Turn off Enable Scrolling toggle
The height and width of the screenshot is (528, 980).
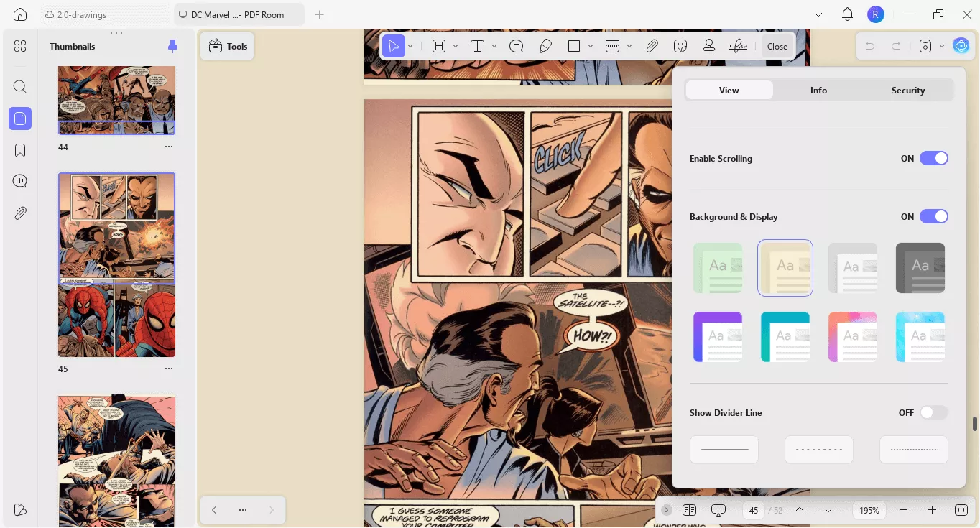point(933,158)
